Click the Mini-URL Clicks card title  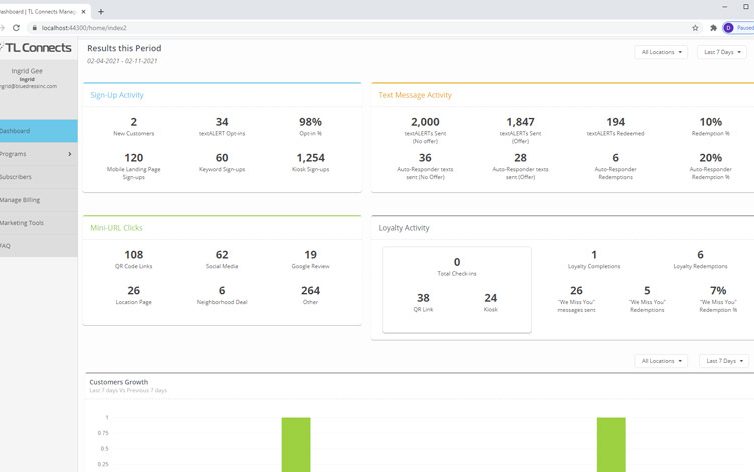coord(116,228)
